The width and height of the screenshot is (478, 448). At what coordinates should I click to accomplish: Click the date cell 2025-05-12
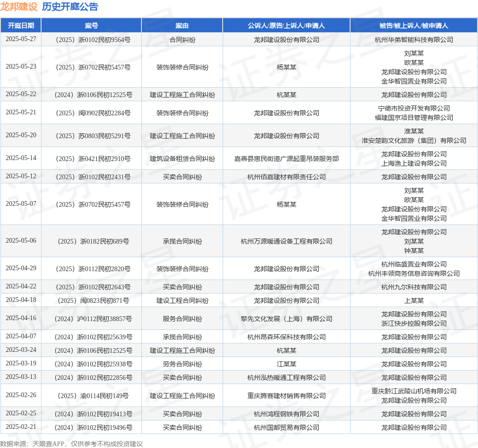click(21, 176)
